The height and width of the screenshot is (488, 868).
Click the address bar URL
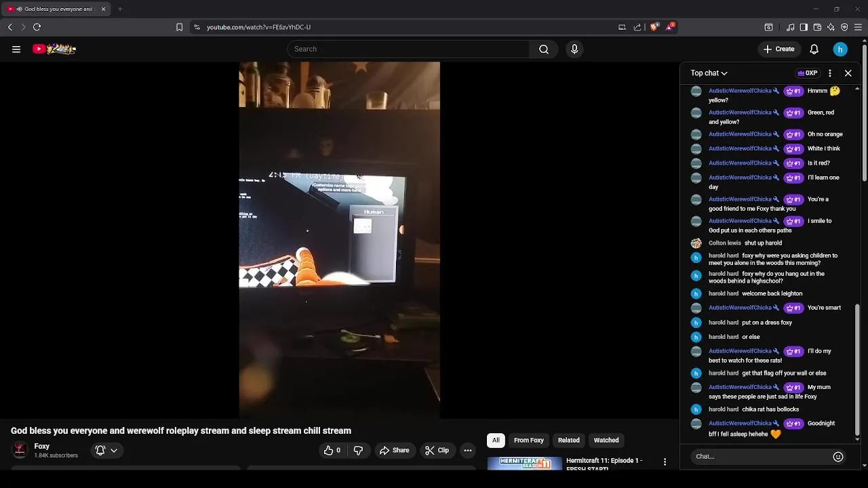tap(258, 27)
